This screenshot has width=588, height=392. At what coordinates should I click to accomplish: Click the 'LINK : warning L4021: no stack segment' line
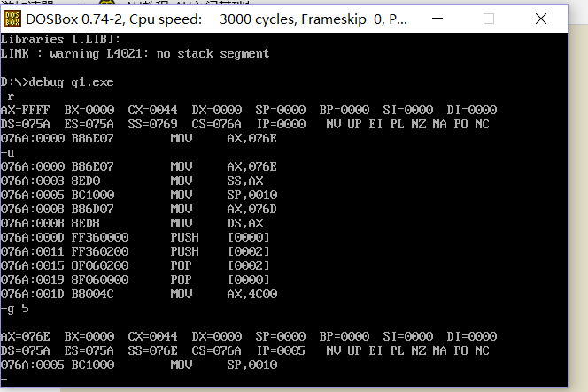(135, 54)
